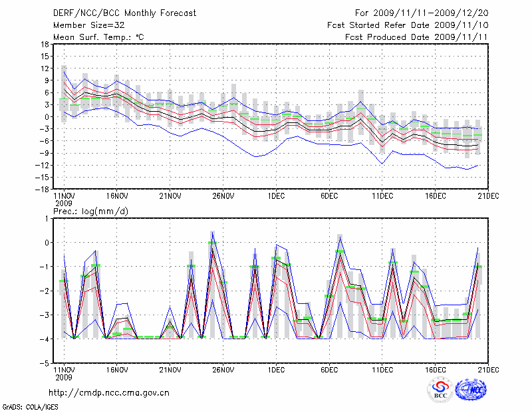Click the BCC logo
The width and height of the screenshot is (532, 411).
coord(440,390)
